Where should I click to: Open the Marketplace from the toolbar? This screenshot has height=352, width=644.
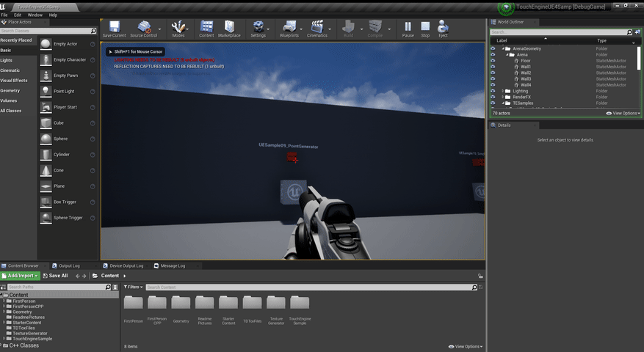tap(228, 29)
